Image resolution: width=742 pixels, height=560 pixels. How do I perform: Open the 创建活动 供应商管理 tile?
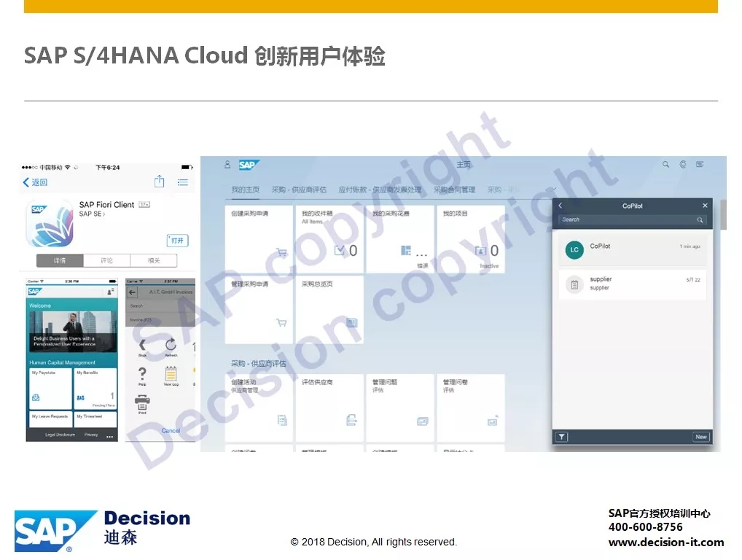point(259,408)
